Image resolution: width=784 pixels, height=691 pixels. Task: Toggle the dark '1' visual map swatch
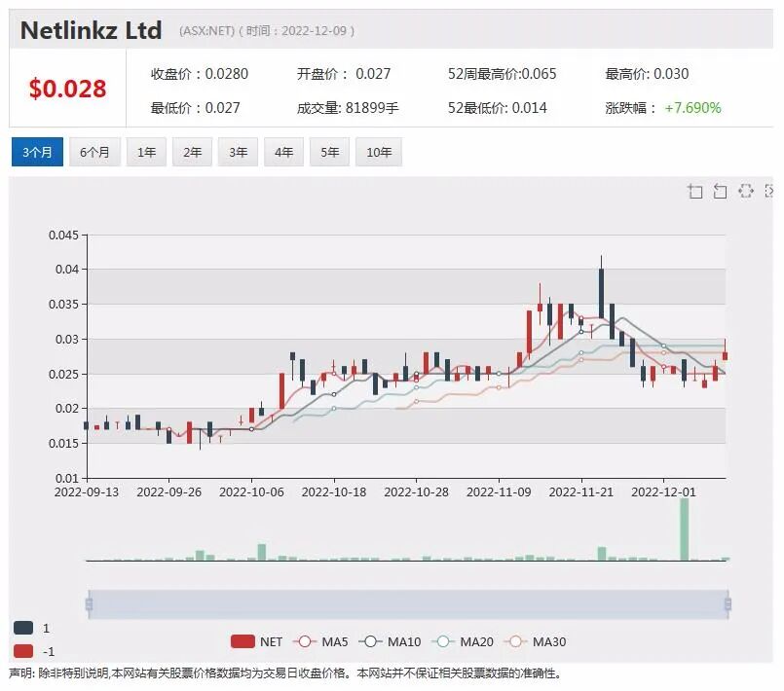pyautogui.click(x=23, y=628)
